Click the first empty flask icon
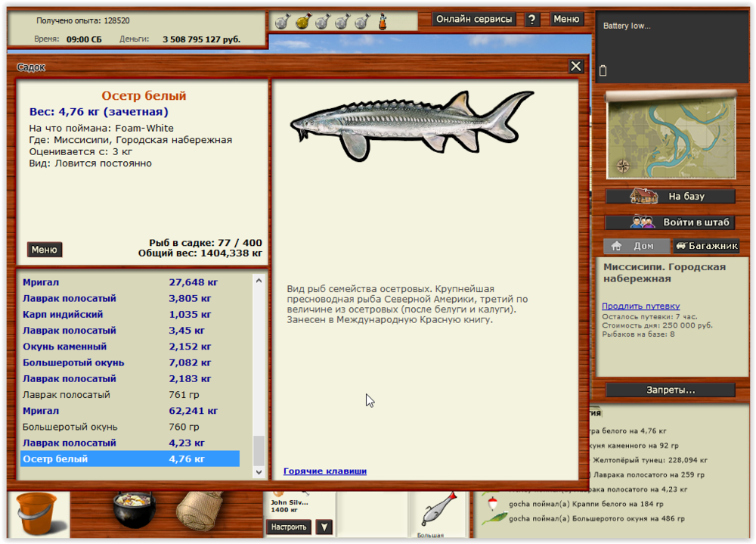The height and width of the screenshot is (544, 756). click(x=280, y=23)
